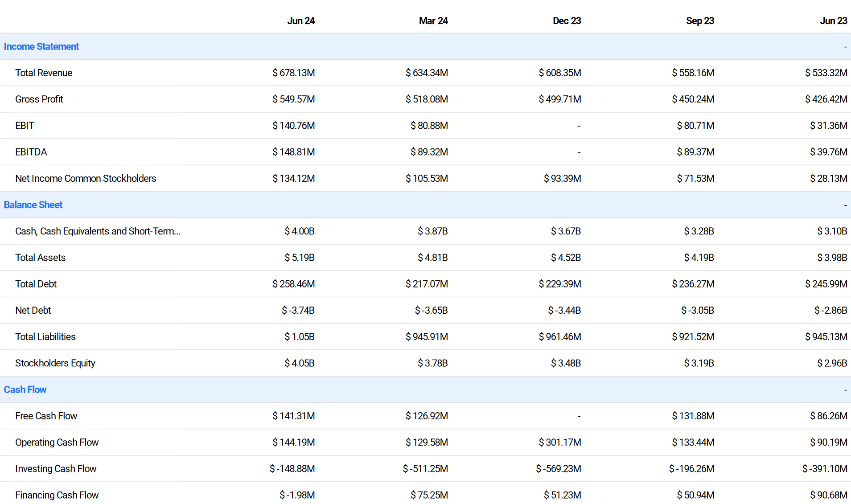851x504 pixels.
Task: Collapse the Income Statement section dash
Action: (845, 47)
